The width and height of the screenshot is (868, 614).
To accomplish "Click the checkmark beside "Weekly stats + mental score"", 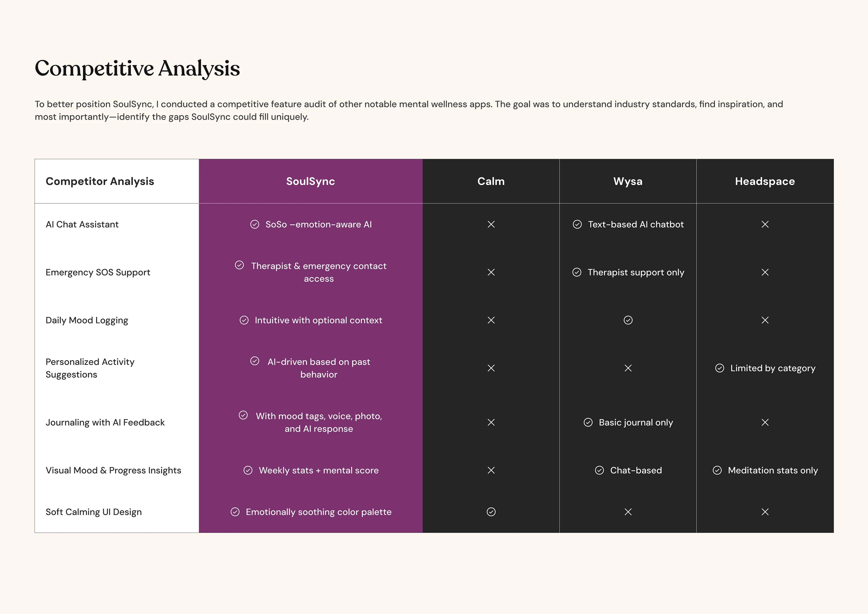I will pos(248,470).
